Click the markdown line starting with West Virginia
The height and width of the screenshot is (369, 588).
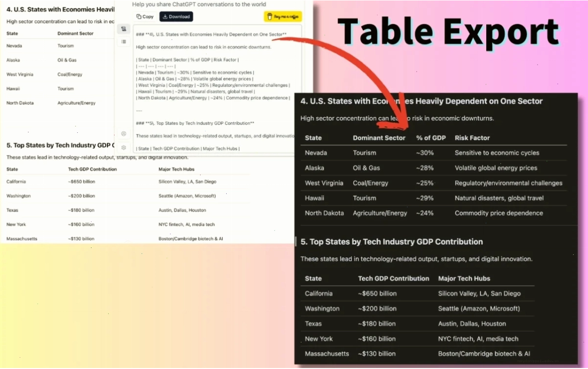[x=213, y=85]
